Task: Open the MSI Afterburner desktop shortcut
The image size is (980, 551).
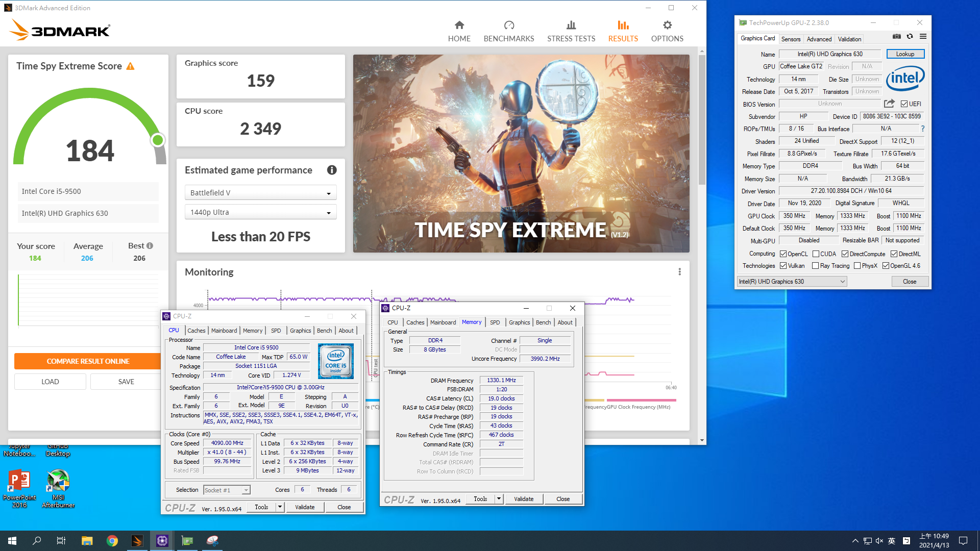Action: [x=58, y=489]
